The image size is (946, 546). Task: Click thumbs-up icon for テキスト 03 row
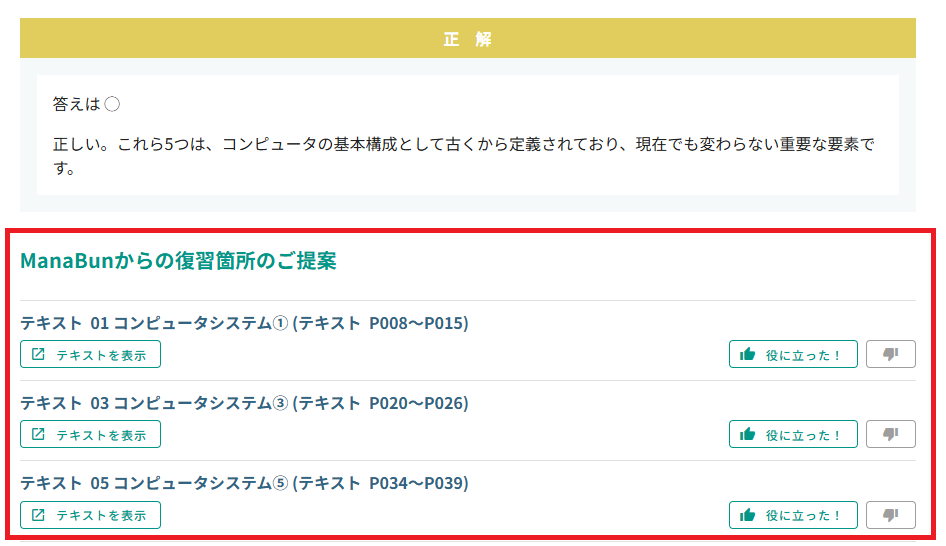point(747,434)
